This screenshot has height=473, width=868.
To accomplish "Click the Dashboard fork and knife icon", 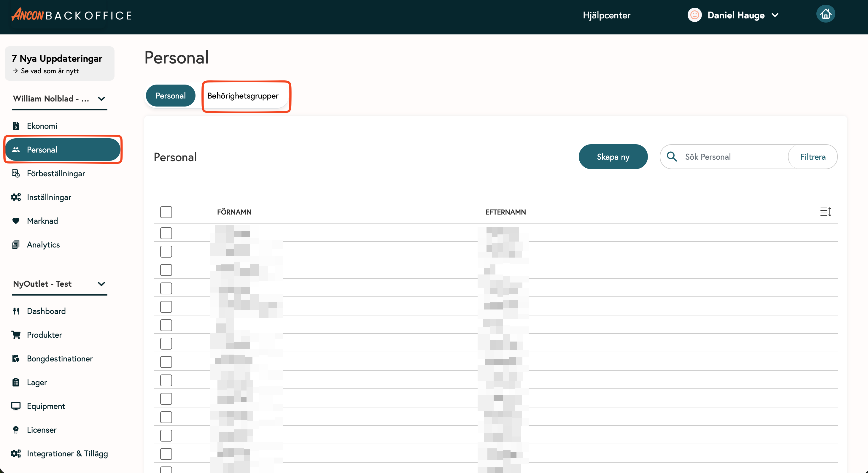I will pyautogui.click(x=16, y=311).
